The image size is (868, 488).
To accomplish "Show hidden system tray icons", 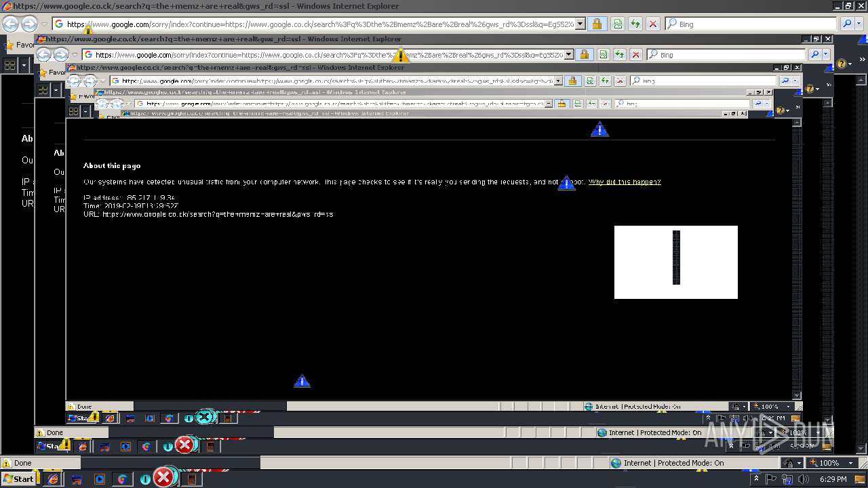I will 755,479.
